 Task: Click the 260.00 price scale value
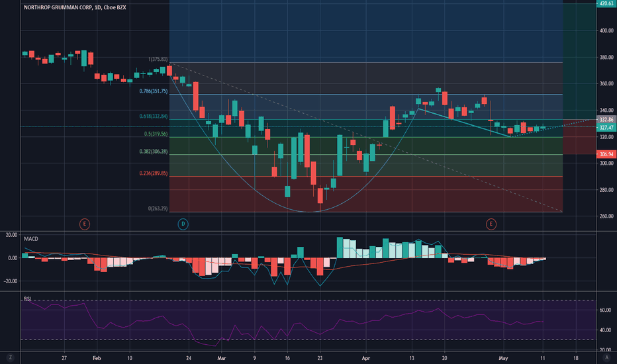click(x=606, y=216)
